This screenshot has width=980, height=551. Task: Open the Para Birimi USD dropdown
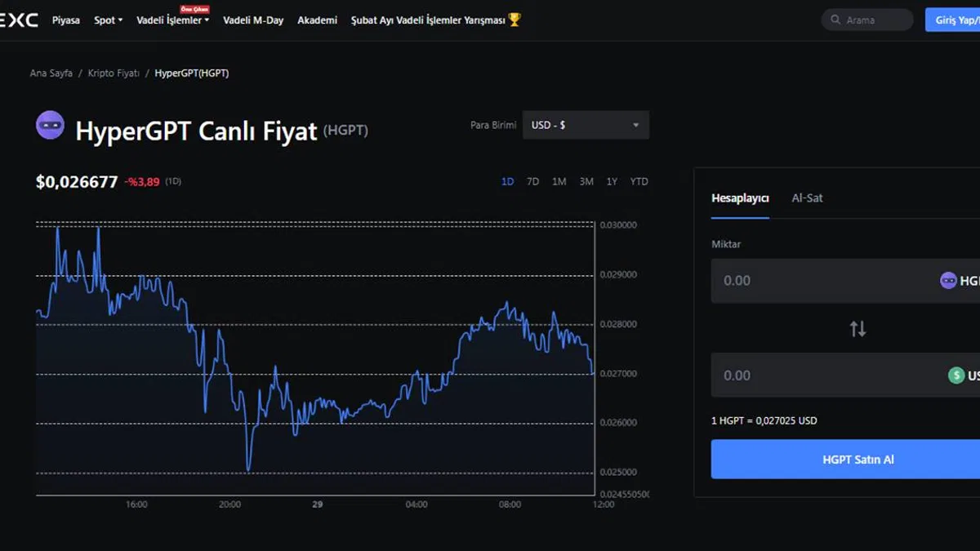(x=586, y=125)
